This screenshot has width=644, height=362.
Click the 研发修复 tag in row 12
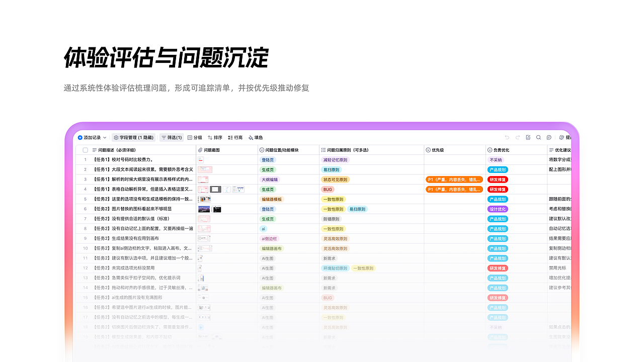(x=498, y=268)
